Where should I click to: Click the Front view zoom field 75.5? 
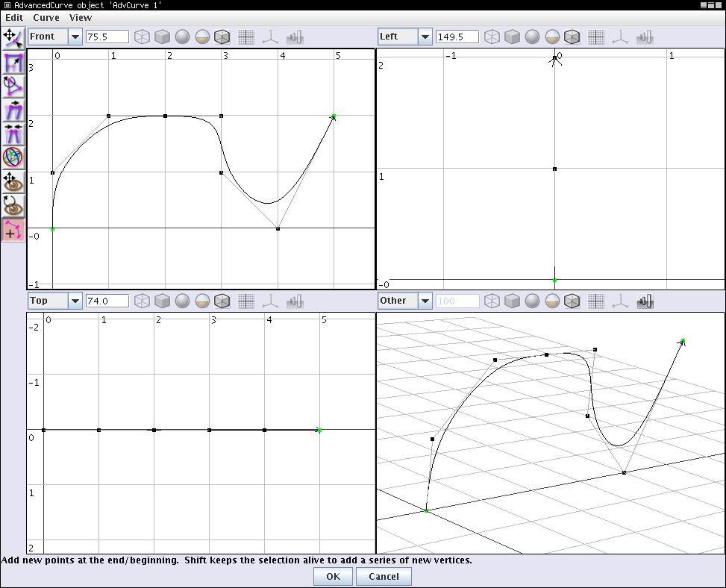coord(107,37)
